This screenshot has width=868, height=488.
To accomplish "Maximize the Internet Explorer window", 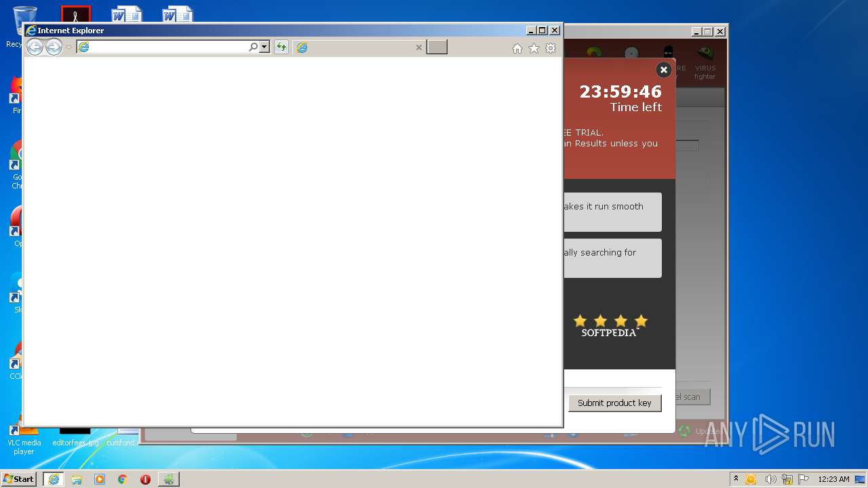I will 542,30.
